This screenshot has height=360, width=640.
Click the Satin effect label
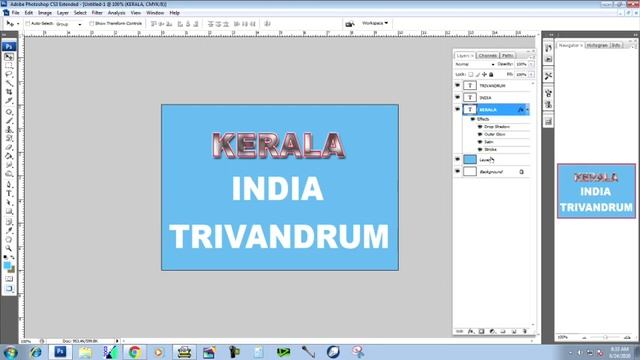pyautogui.click(x=489, y=142)
